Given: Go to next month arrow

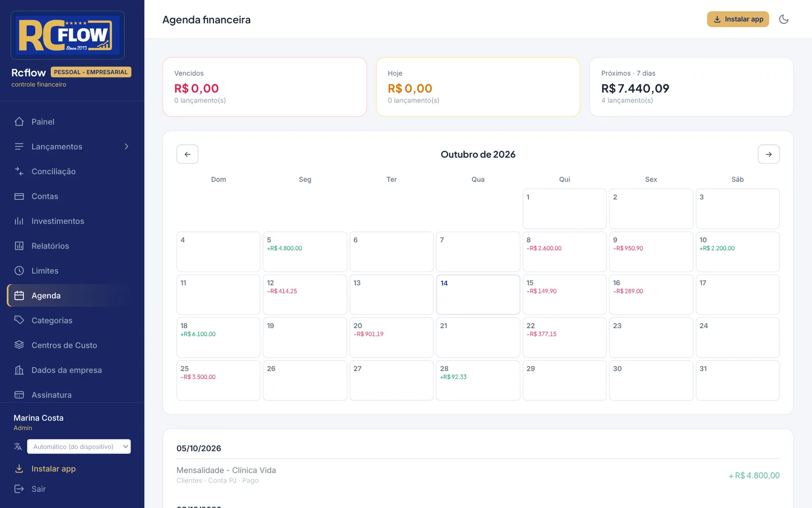Looking at the screenshot, I should point(768,154).
